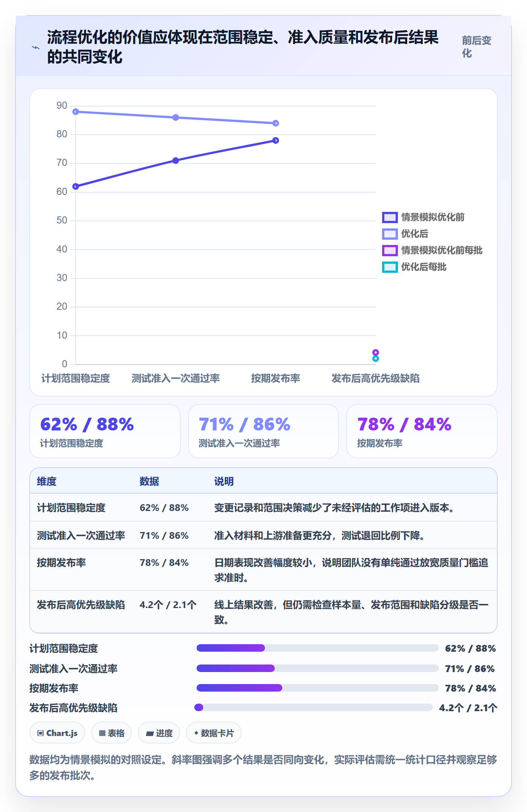The width and height of the screenshot is (527, 812).
Task: Toggle the 优化后每批 legend swatch
Action: [x=390, y=267]
